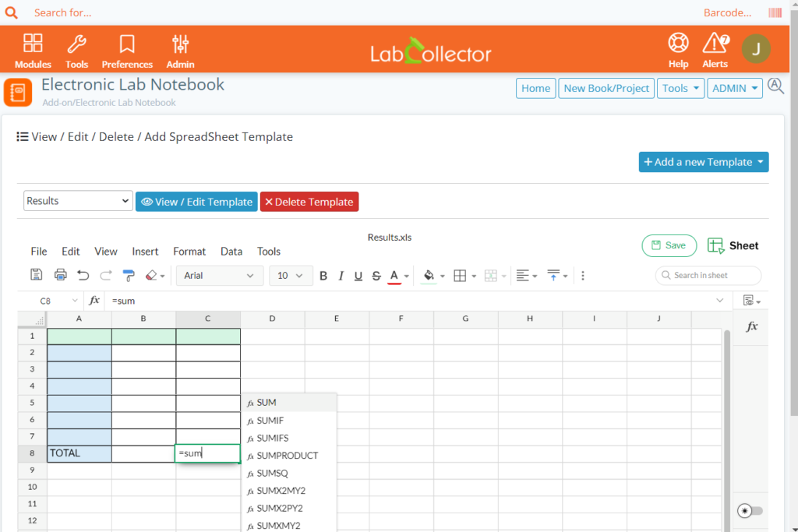
Task: Open the View menu
Action: 106,252
